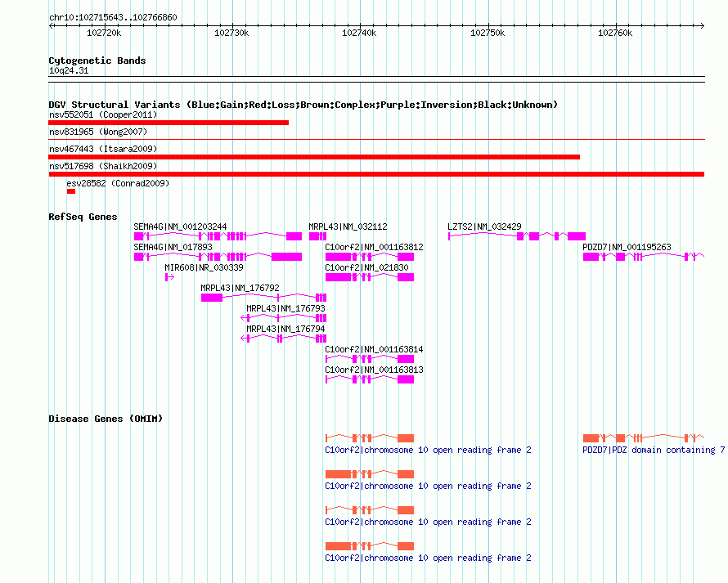Open the LZTS2 NM_032429 gene model

[x=517, y=236]
